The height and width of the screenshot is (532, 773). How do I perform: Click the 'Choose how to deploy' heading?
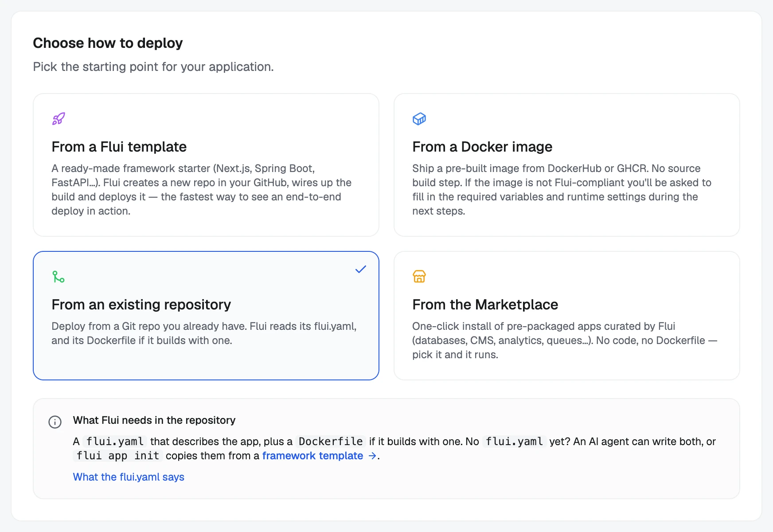pyautogui.click(x=108, y=43)
